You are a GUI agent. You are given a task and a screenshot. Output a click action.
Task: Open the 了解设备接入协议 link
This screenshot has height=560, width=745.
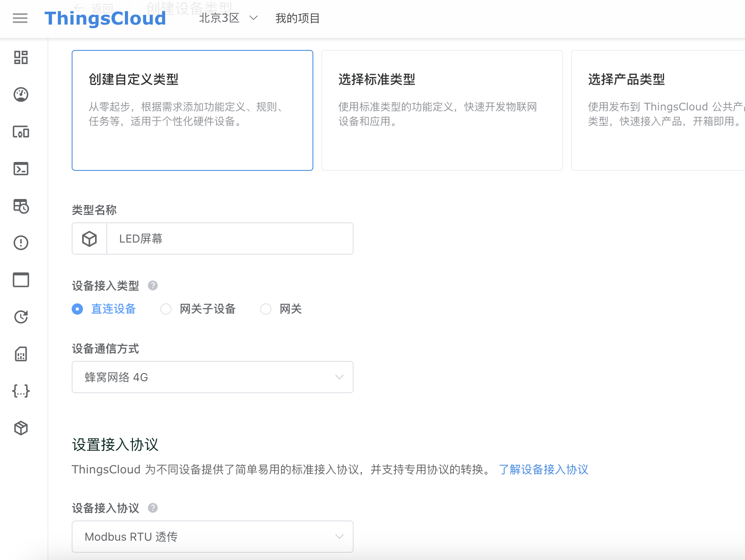[x=544, y=469]
